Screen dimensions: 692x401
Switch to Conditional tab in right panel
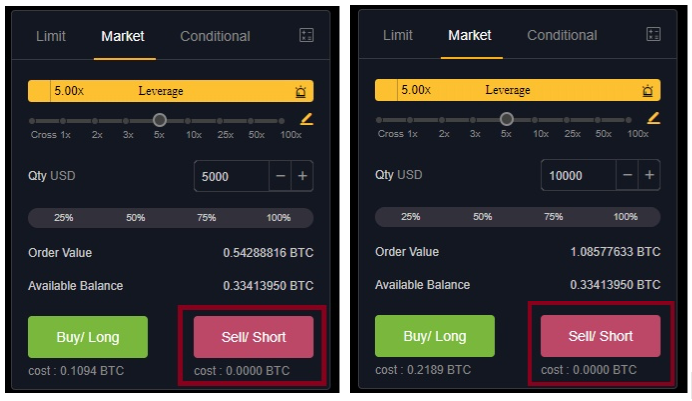562,35
